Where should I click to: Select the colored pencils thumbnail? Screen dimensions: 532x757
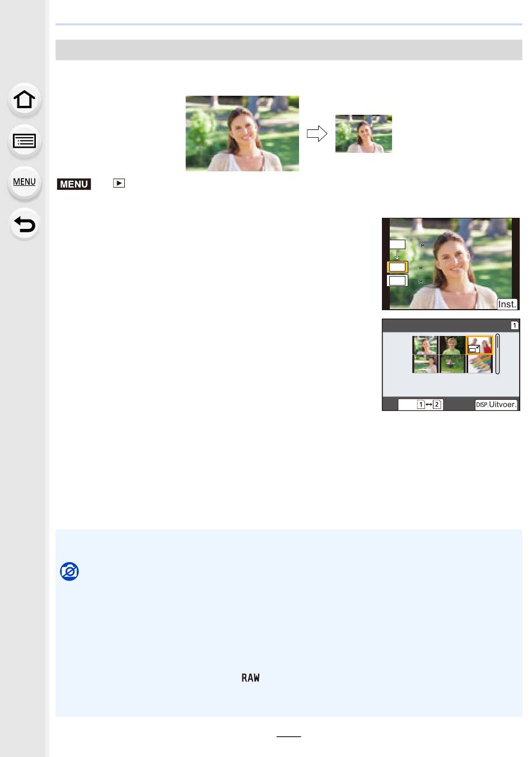pyautogui.click(x=480, y=364)
